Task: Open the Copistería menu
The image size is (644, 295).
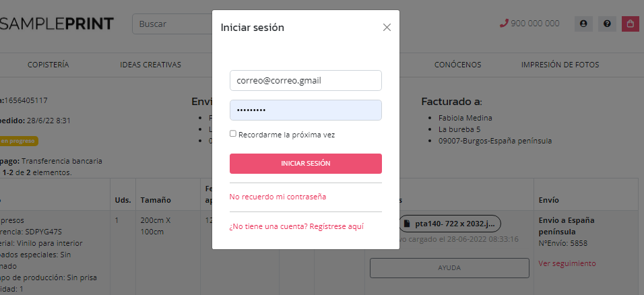Action: click(x=49, y=65)
